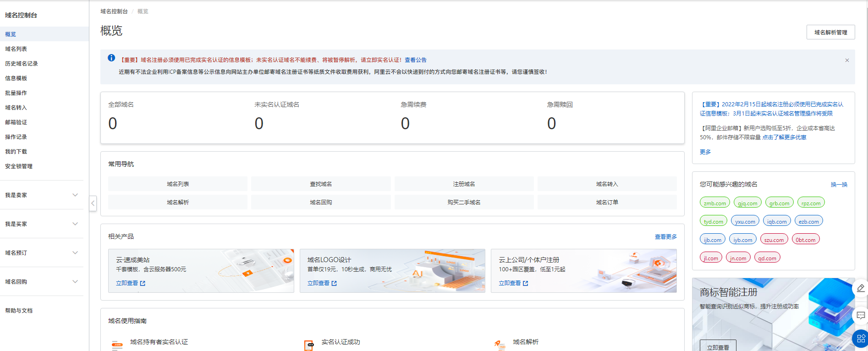Click the 全部域名 count value

[x=113, y=124]
